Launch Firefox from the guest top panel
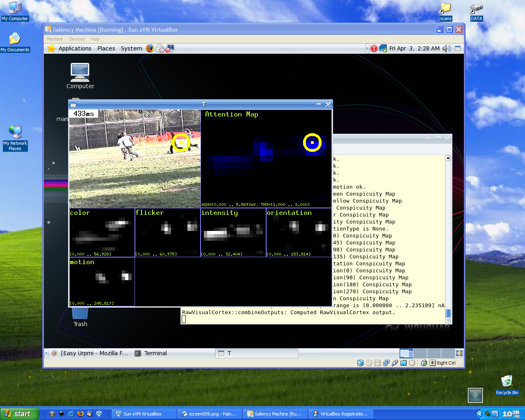Screen dimensions: 525x420 [150, 48]
